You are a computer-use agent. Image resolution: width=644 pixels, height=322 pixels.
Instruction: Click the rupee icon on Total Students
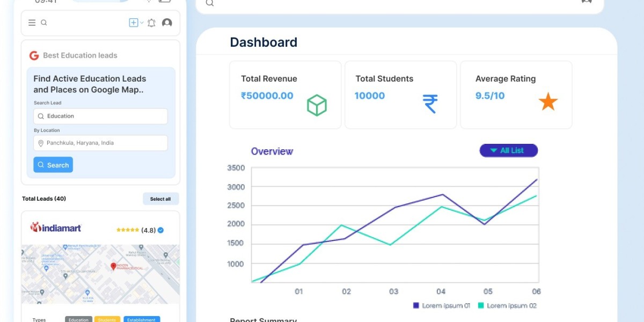430,104
